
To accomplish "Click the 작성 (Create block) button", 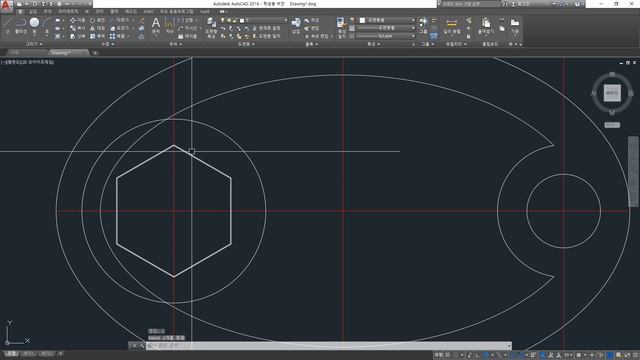I will tap(312, 20).
